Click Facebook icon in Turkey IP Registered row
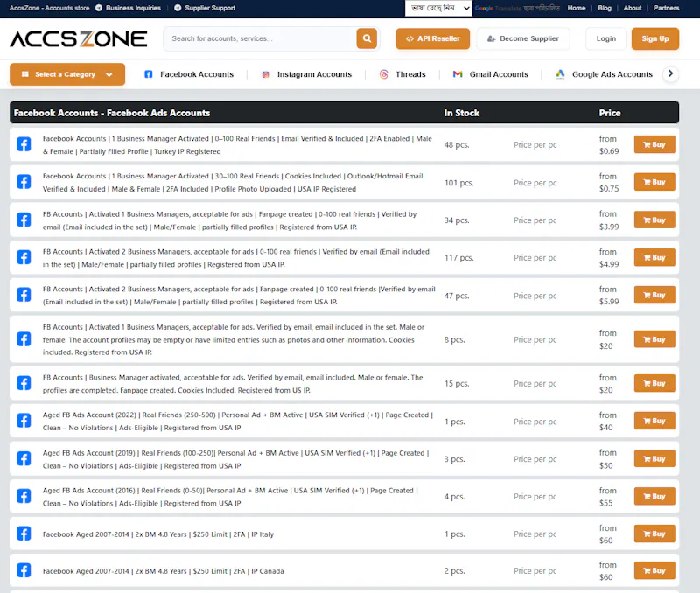The image size is (700, 593). point(24,144)
